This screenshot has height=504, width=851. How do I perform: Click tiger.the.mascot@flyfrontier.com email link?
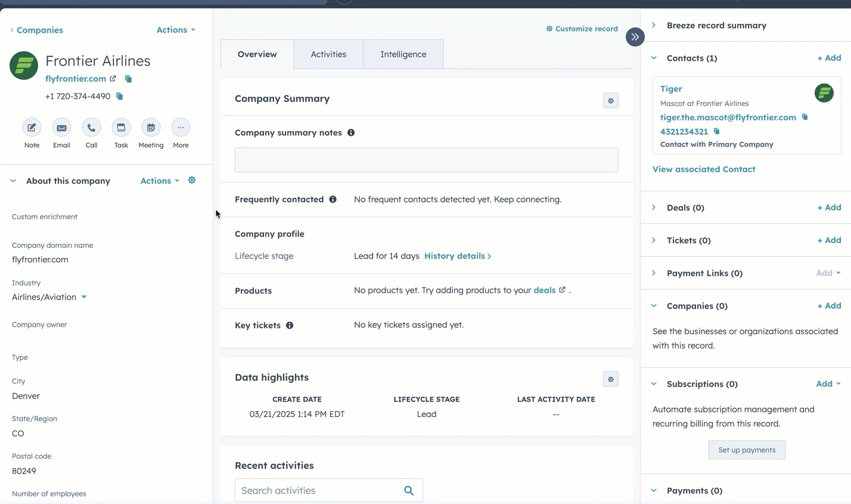(x=728, y=117)
